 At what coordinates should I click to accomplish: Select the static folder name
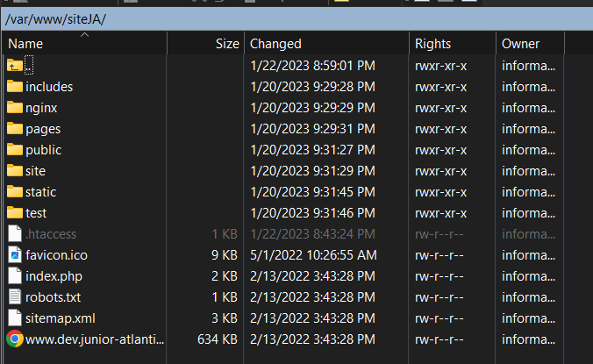point(41,191)
